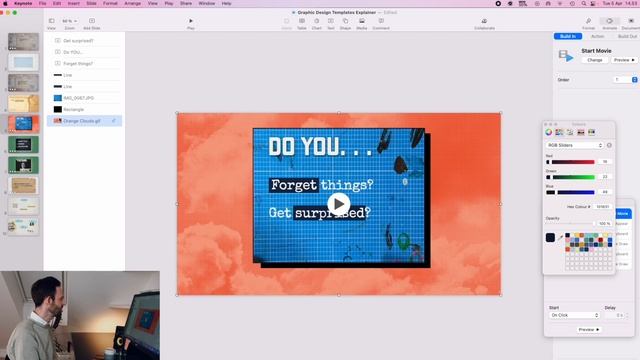
Task: Open the Start 'On Click' dropdown
Action: (574, 315)
